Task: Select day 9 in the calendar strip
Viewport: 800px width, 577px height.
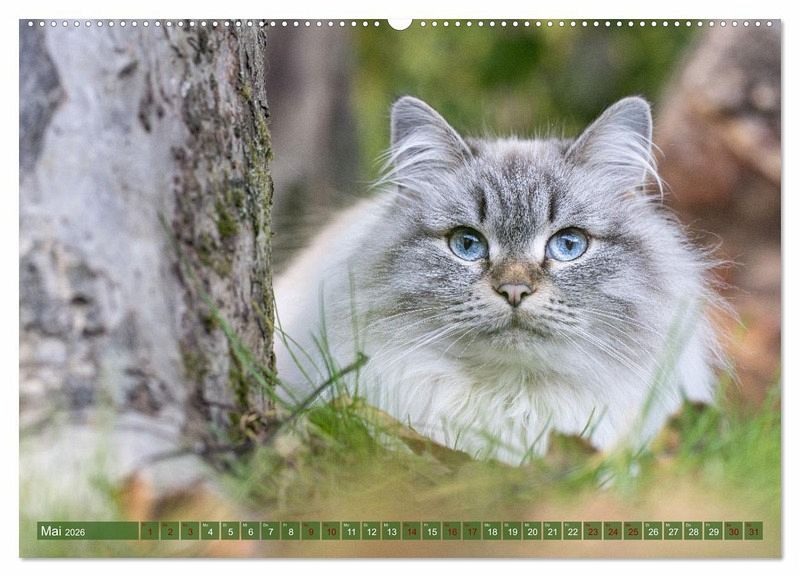Action: tap(311, 531)
